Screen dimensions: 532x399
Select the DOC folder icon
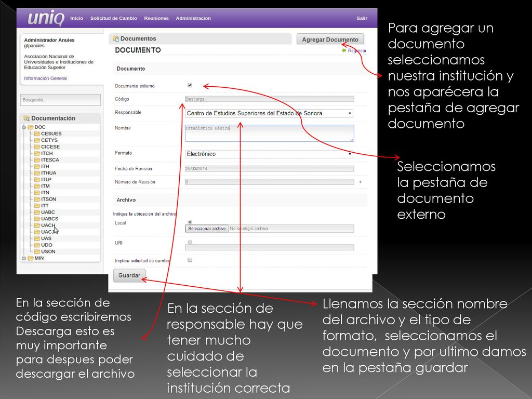point(31,127)
